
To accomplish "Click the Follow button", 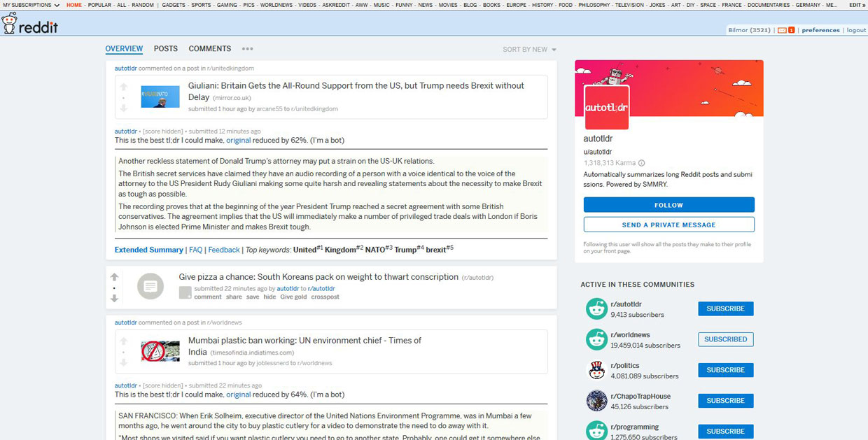I will (669, 205).
